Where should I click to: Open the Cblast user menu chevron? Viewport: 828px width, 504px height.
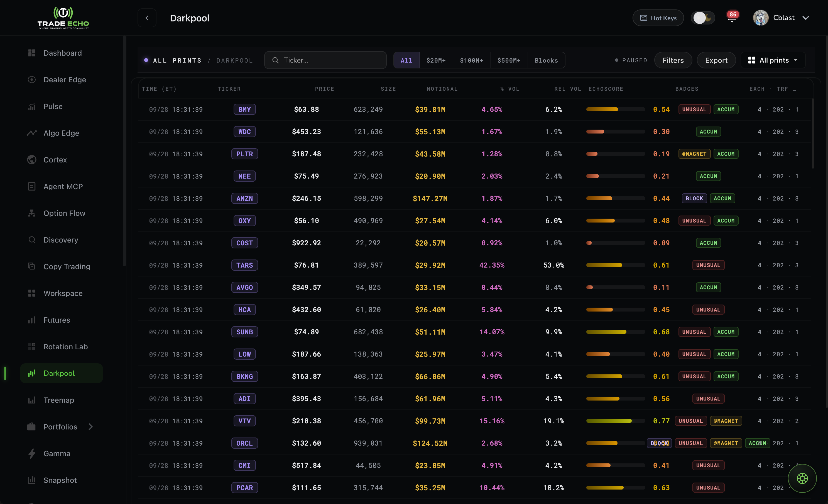(x=806, y=18)
